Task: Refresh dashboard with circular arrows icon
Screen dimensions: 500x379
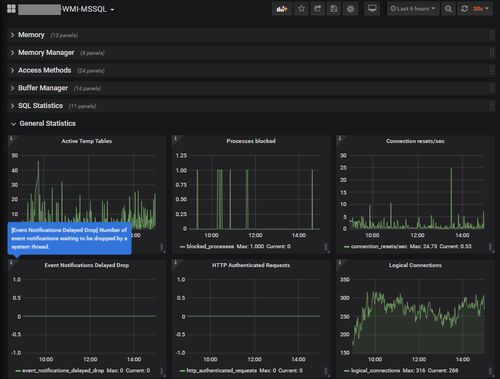Action: pos(464,9)
